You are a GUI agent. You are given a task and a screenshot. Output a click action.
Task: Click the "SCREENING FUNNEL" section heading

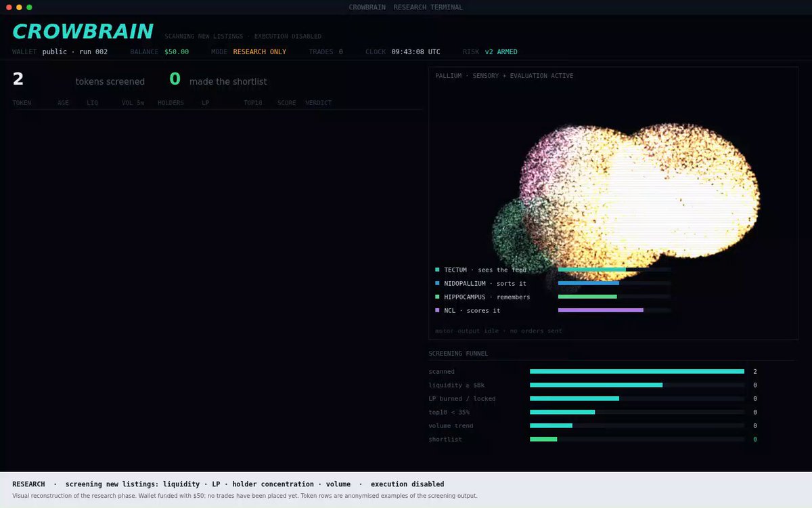coord(458,354)
